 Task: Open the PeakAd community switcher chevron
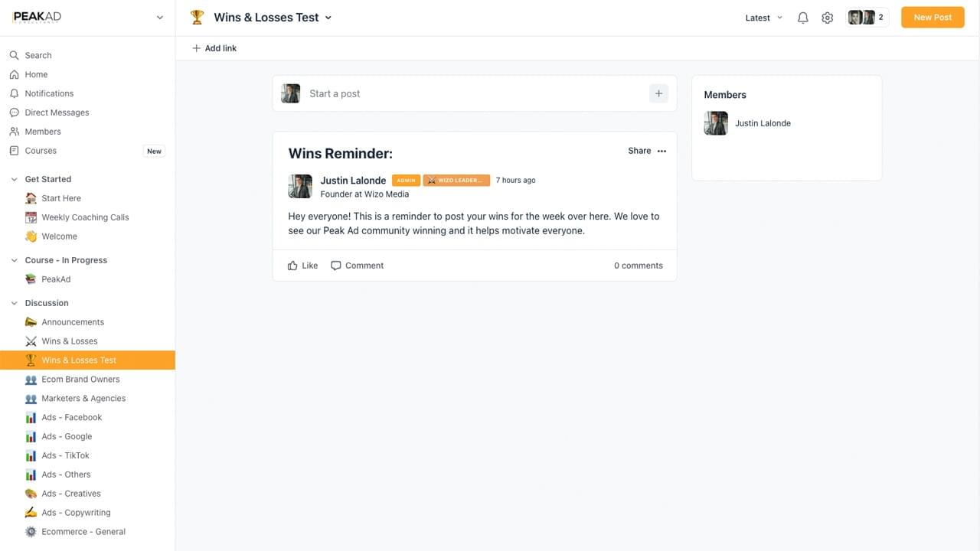159,18
